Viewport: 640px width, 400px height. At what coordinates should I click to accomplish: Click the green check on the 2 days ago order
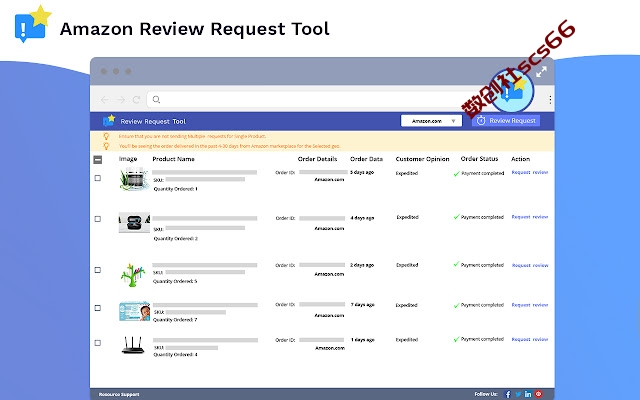[x=457, y=264]
